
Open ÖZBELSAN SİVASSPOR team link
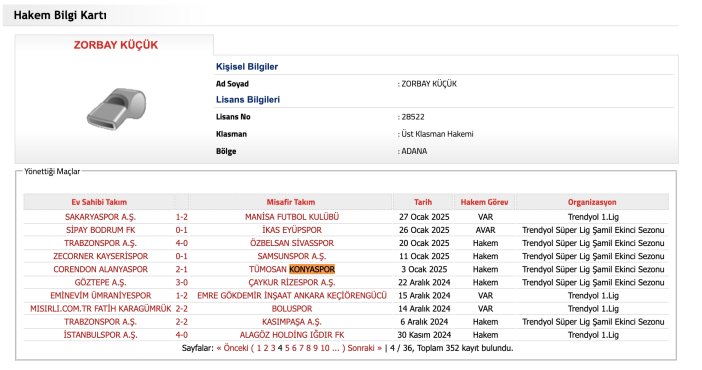292,243
